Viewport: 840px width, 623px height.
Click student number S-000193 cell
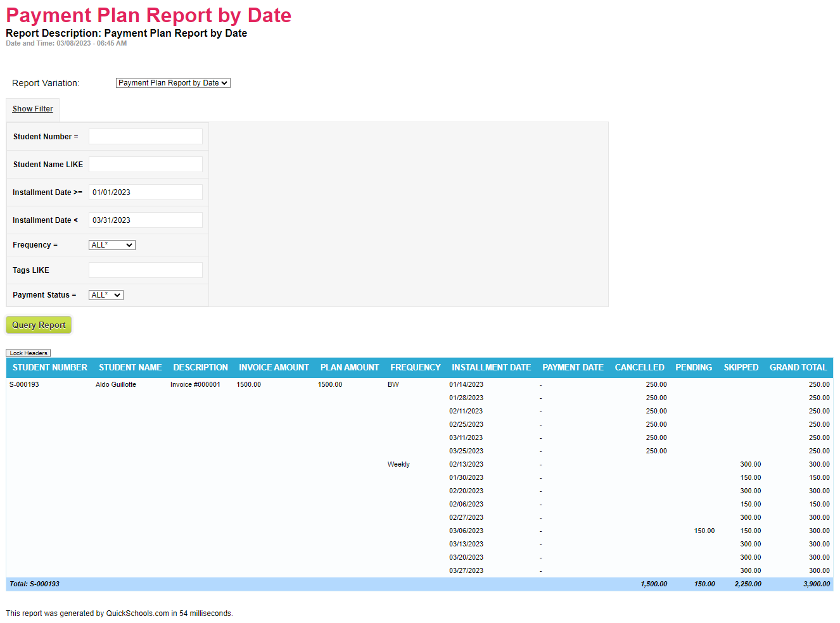coord(24,385)
